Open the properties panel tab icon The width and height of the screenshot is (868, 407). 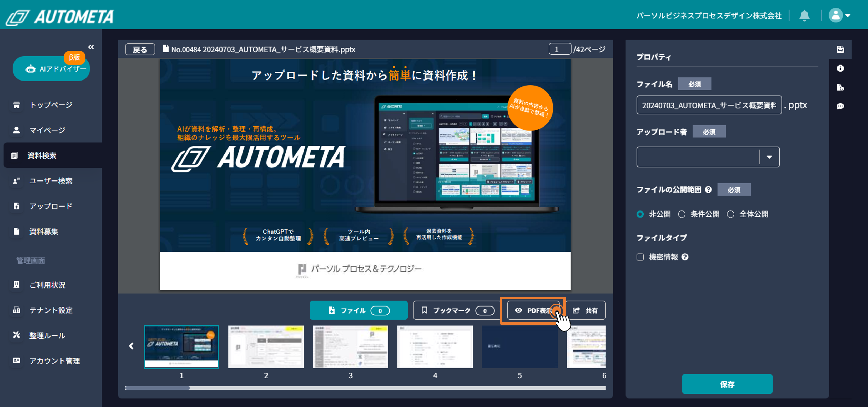coord(840,49)
